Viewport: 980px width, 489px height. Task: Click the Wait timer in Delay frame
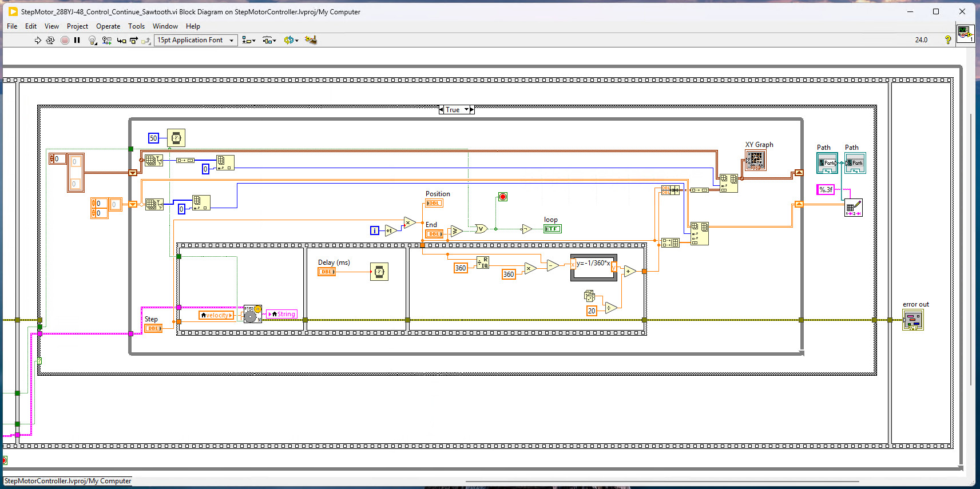[x=379, y=272]
